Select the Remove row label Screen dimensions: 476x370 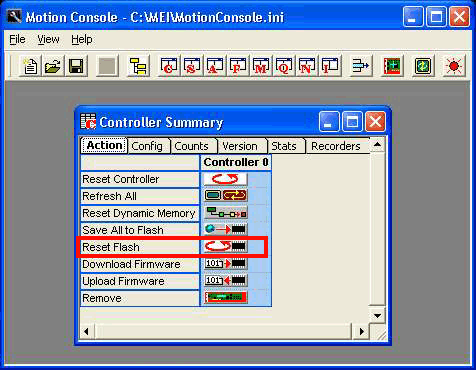(x=140, y=298)
